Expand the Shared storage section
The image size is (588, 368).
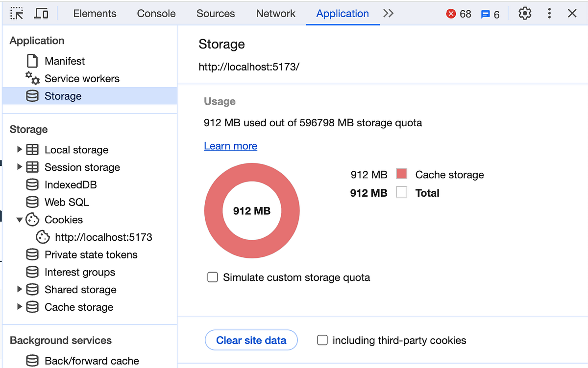[20, 289]
